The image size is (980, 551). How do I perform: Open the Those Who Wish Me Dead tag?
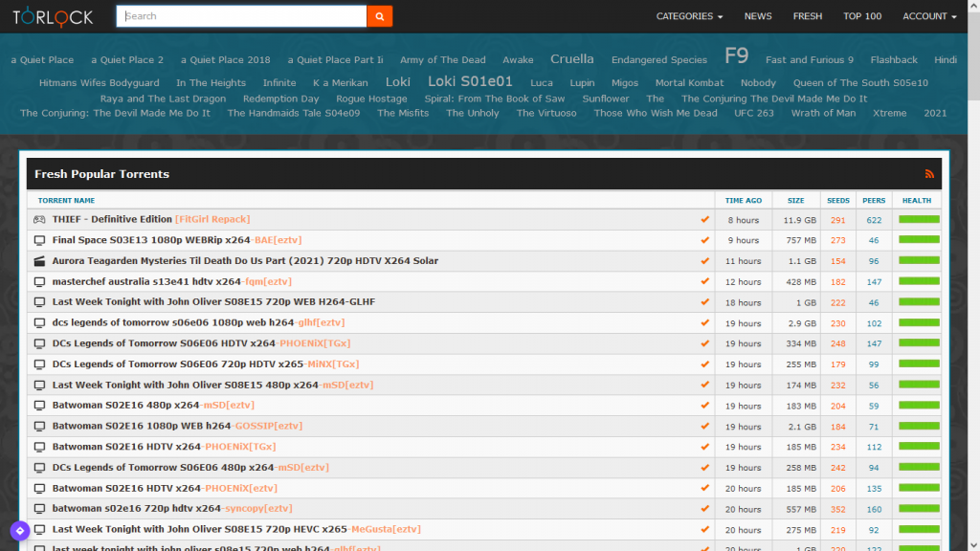point(656,113)
